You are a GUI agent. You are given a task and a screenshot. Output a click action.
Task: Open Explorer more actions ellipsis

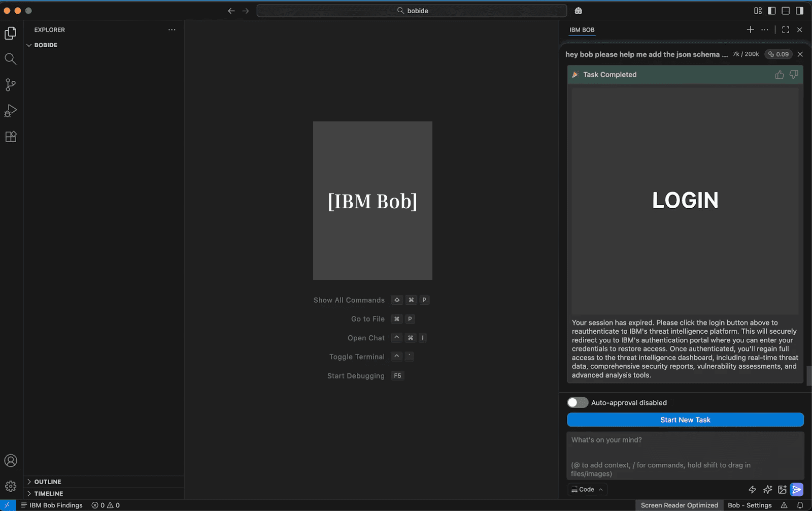[172, 29]
